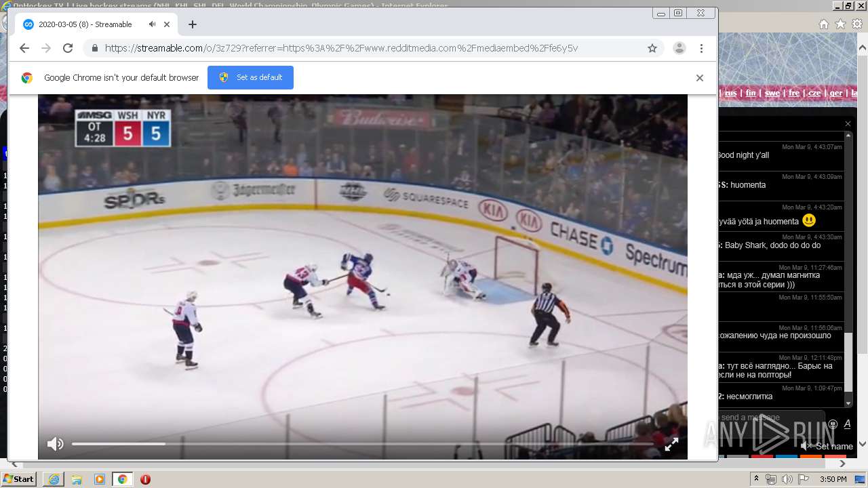The image size is (868, 488).
Task: Reload the Streamable page
Action: pyautogui.click(x=68, y=48)
